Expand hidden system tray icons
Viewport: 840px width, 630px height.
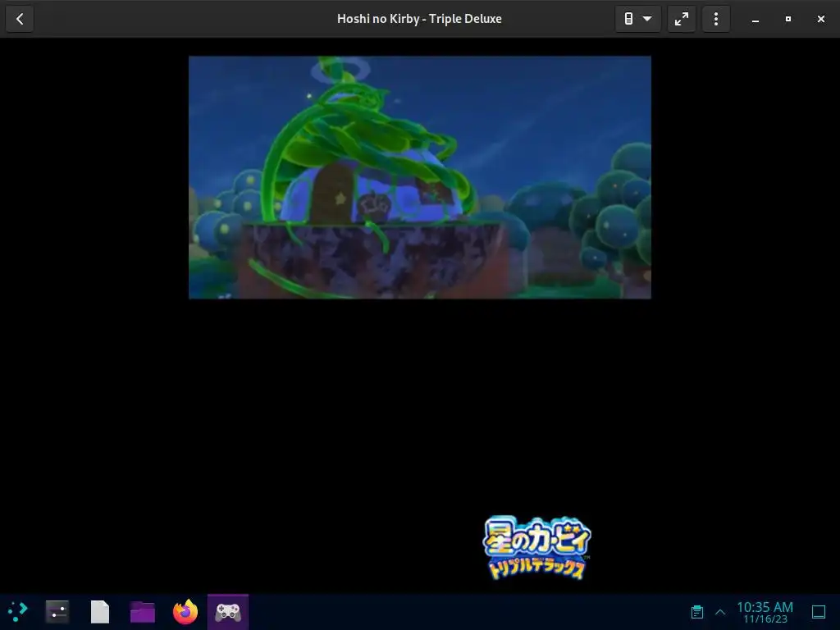pyautogui.click(x=720, y=612)
